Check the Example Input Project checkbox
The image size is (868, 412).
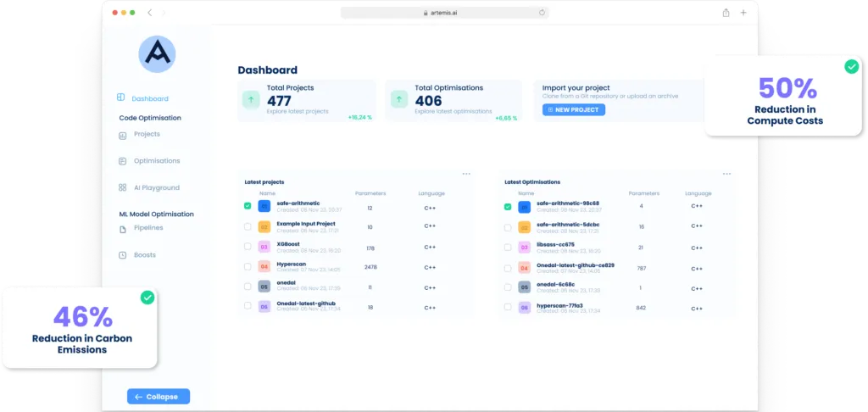[x=248, y=226]
